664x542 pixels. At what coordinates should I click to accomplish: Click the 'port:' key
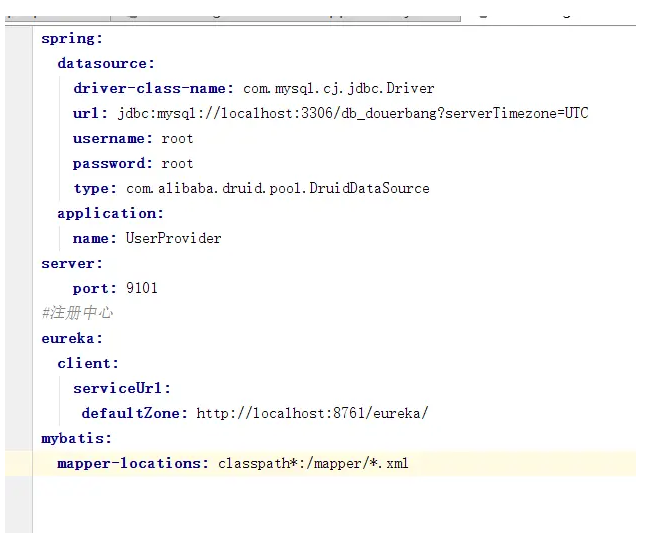[94, 289]
